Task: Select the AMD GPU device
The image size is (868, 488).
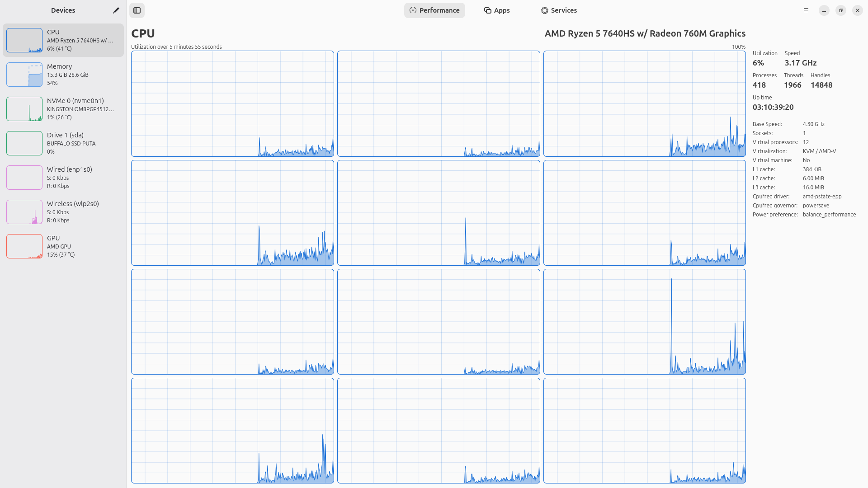Action: [63, 246]
